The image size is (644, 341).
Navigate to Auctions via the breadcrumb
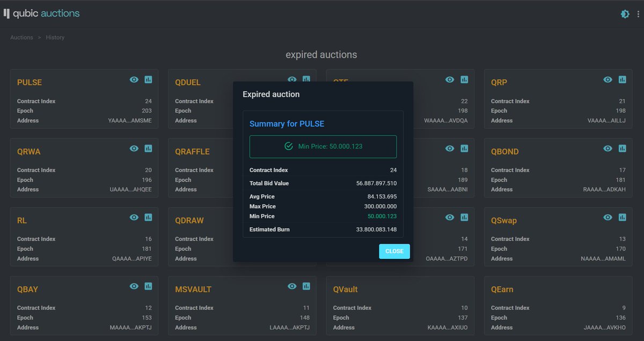coord(21,37)
